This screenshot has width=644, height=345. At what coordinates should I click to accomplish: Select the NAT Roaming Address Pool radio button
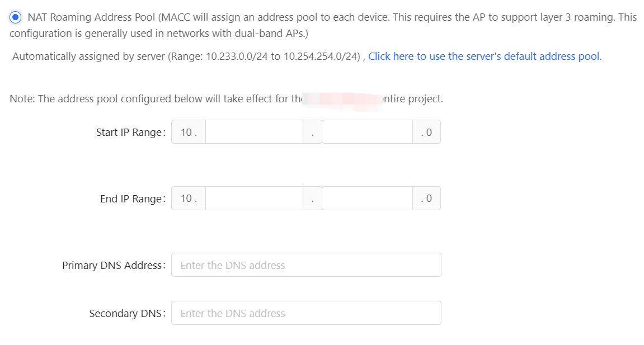click(x=16, y=17)
